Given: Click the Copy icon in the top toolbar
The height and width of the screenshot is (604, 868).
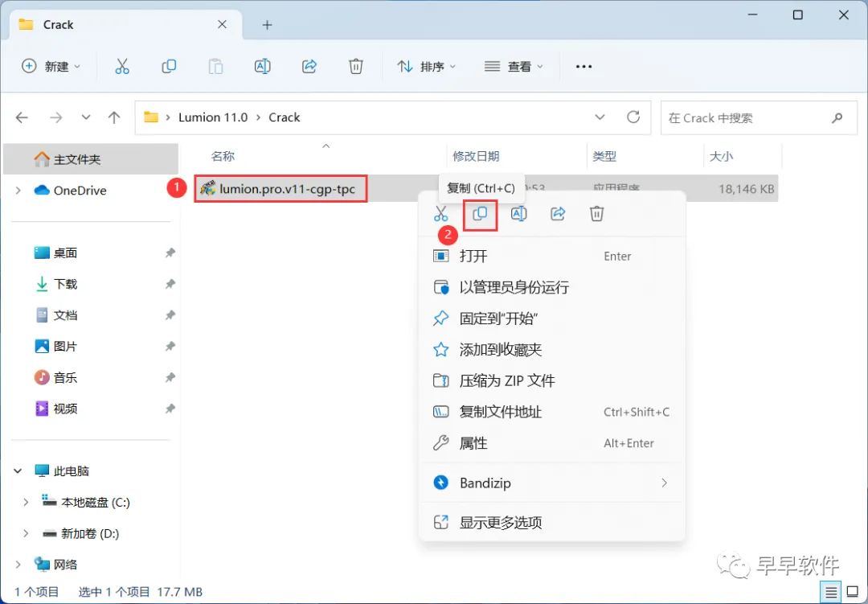Looking at the screenshot, I should point(169,67).
